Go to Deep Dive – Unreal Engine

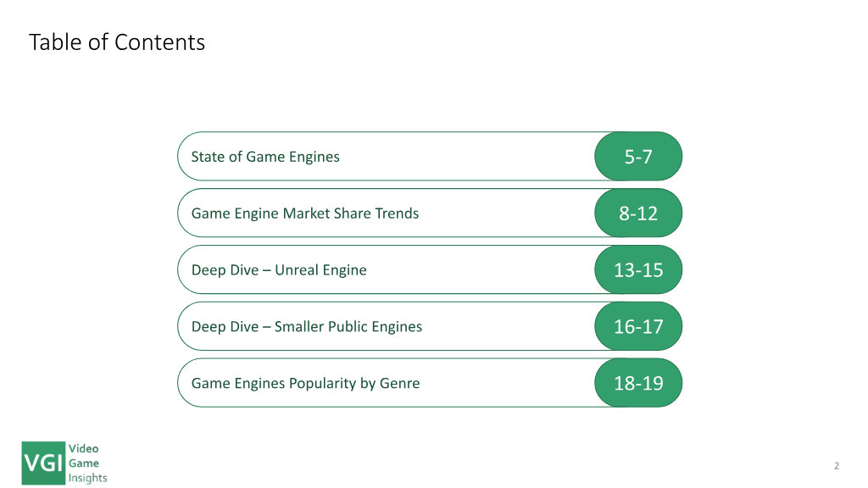pos(279,270)
